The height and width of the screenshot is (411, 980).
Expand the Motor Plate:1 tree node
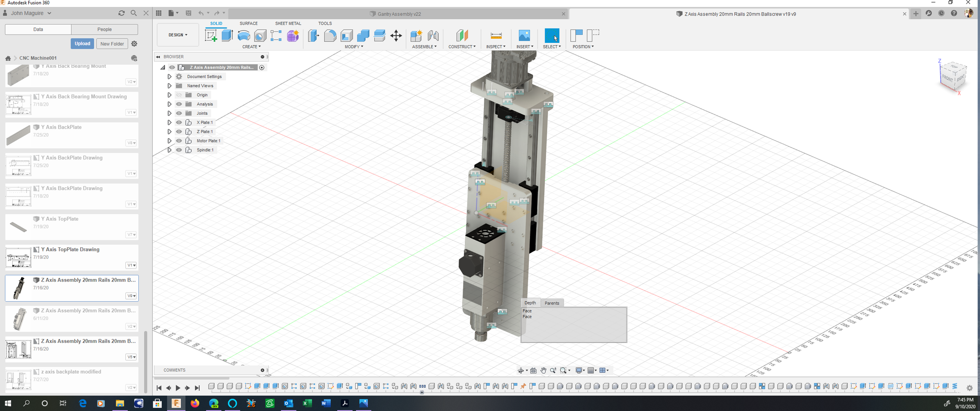click(x=169, y=140)
